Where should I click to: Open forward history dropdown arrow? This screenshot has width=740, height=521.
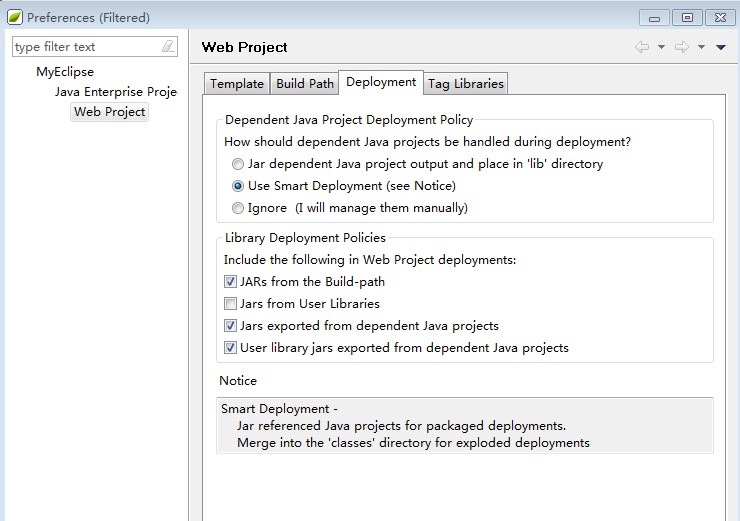click(x=701, y=47)
